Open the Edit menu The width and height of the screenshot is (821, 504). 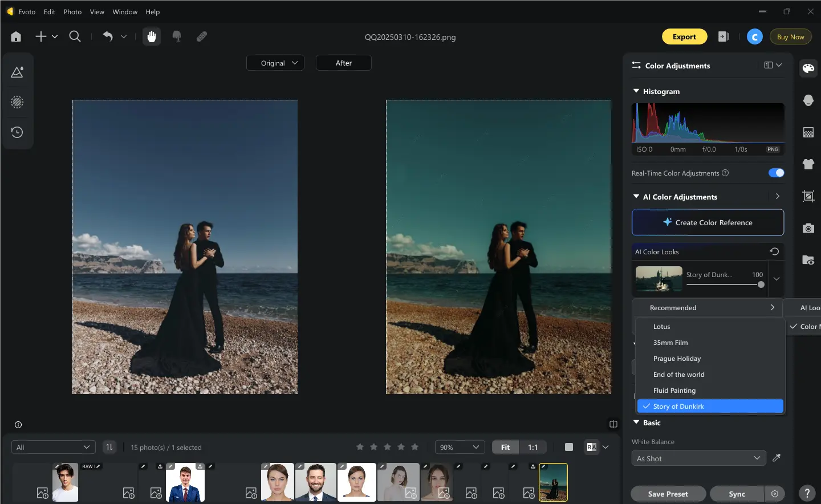point(50,11)
